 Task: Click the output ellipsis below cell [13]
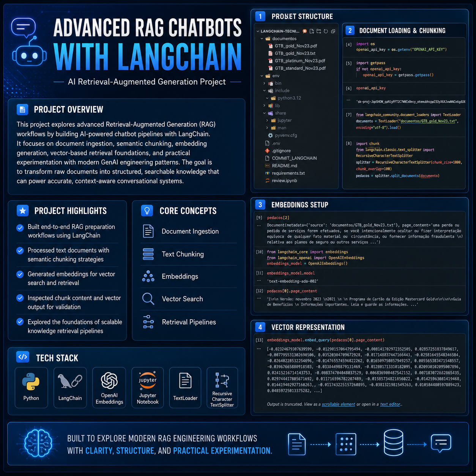(259, 349)
